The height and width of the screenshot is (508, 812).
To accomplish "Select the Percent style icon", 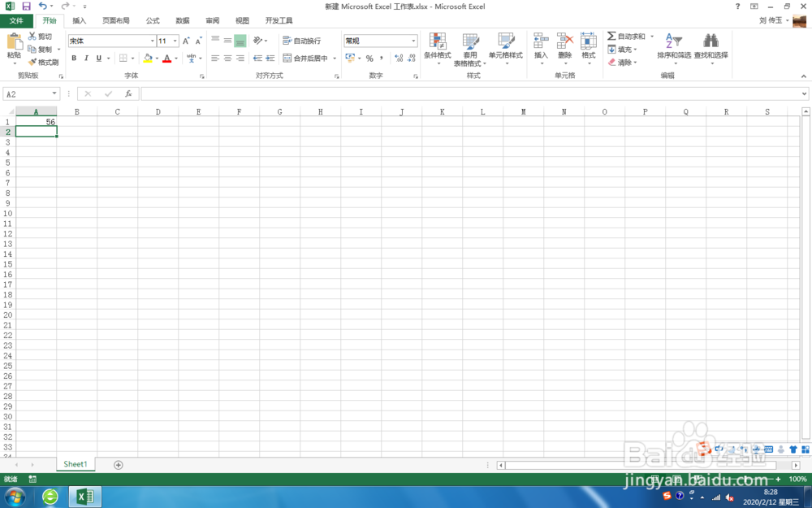I will (369, 59).
